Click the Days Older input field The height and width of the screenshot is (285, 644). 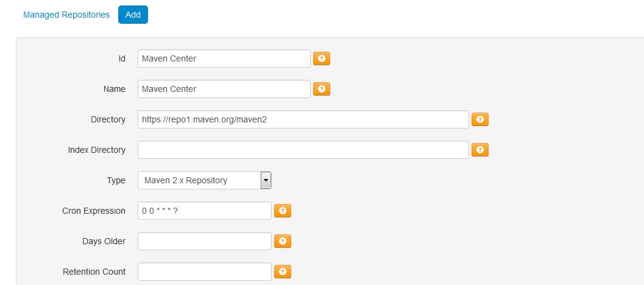(x=205, y=241)
